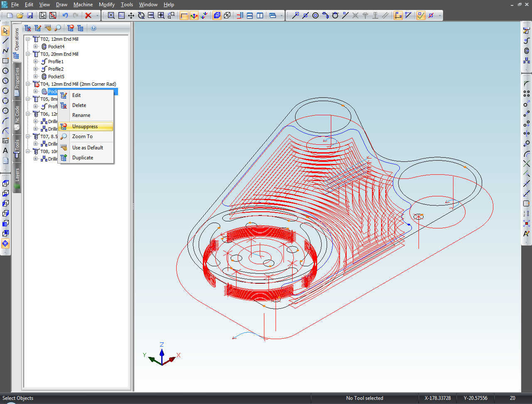Click the magnifier icon in Operations toolbar

[x=58, y=28]
